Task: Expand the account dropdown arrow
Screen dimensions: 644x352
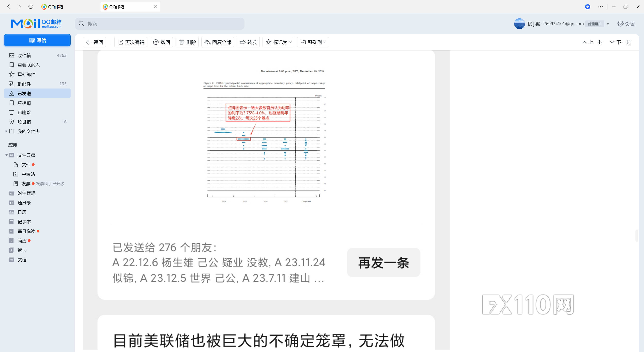Action: coord(608,24)
